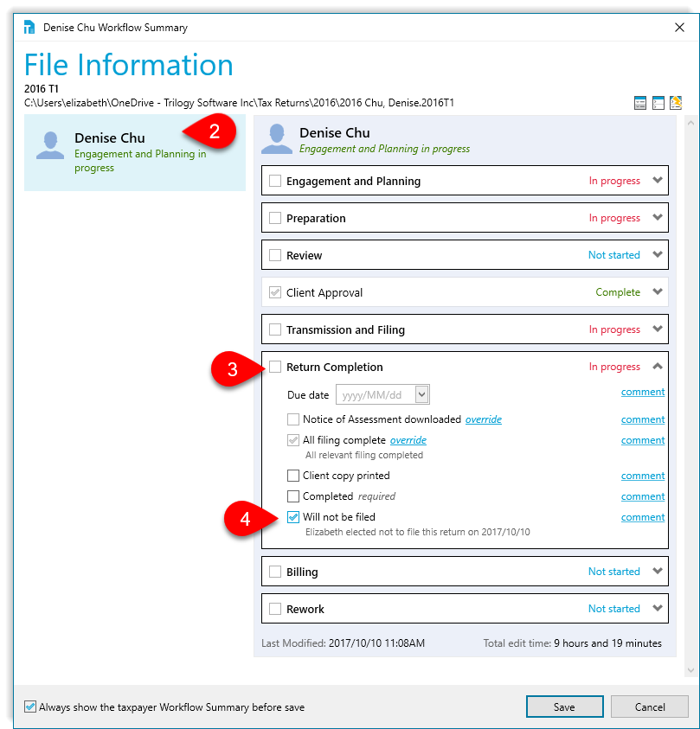This screenshot has width=700, height=729.
Task: Open comment for Completed required
Action: [x=643, y=496]
